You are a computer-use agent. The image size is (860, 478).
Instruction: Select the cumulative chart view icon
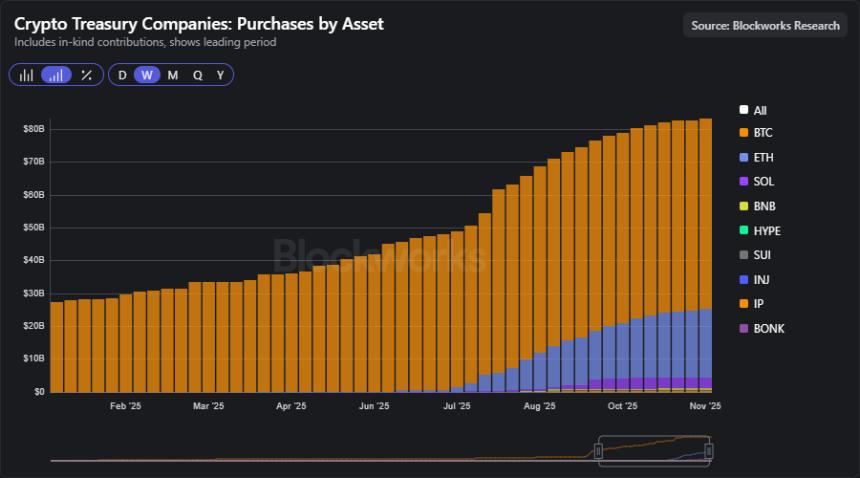[x=56, y=75]
